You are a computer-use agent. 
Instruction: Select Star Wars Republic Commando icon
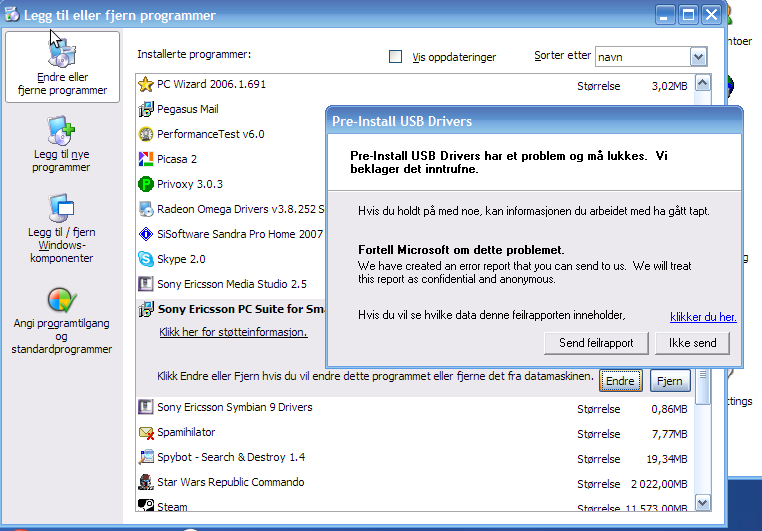(x=146, y=482)
